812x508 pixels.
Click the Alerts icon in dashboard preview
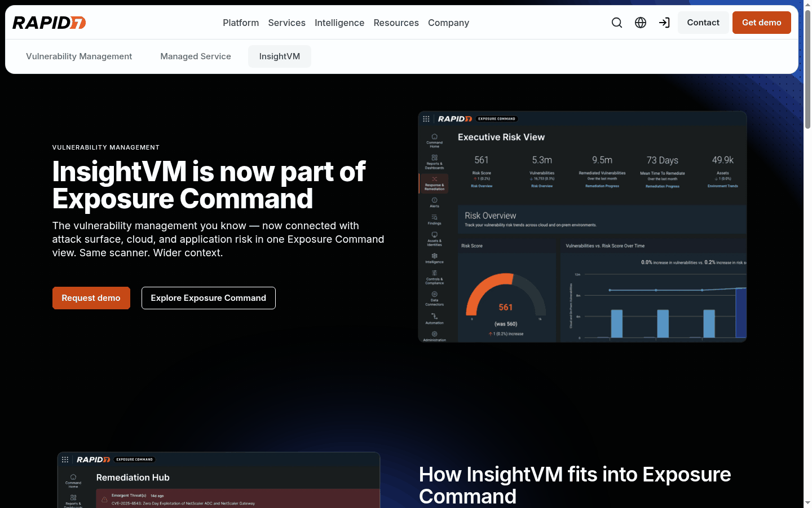434,200
